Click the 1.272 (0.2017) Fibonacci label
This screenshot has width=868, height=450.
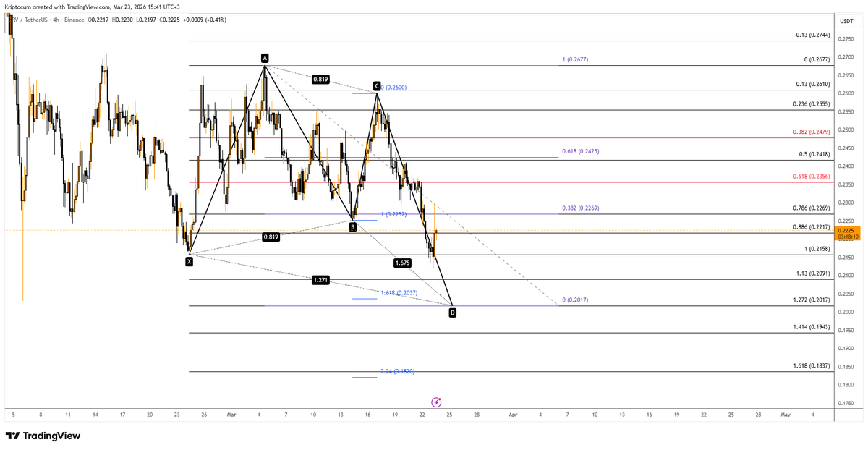point(812,300)
